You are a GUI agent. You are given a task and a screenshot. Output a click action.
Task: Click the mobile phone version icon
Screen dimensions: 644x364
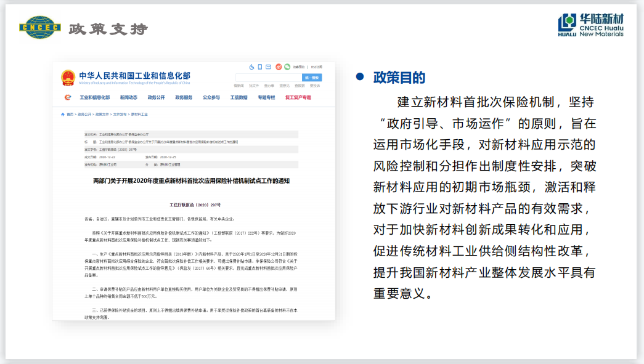point(260,67)
